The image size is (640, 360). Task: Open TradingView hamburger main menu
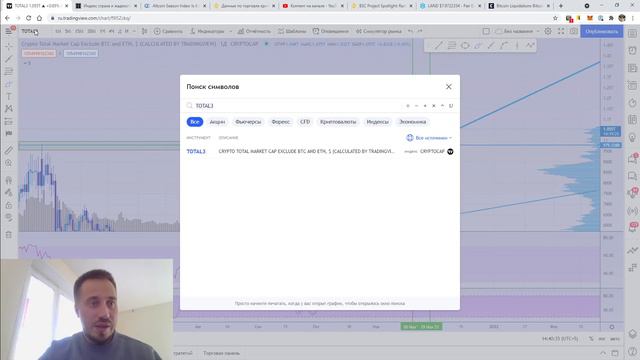[9, 31]
